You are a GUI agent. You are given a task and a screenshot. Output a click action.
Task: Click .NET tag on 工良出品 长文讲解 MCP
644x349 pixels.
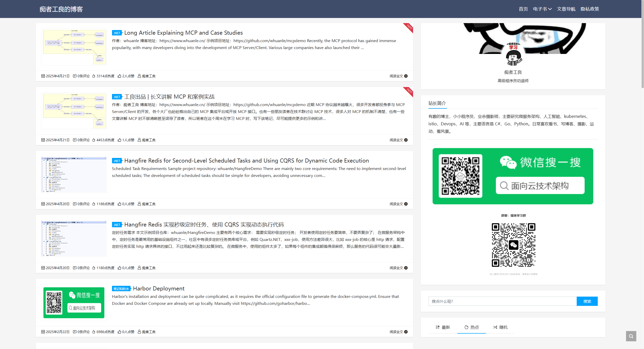(x=117, y=97)
